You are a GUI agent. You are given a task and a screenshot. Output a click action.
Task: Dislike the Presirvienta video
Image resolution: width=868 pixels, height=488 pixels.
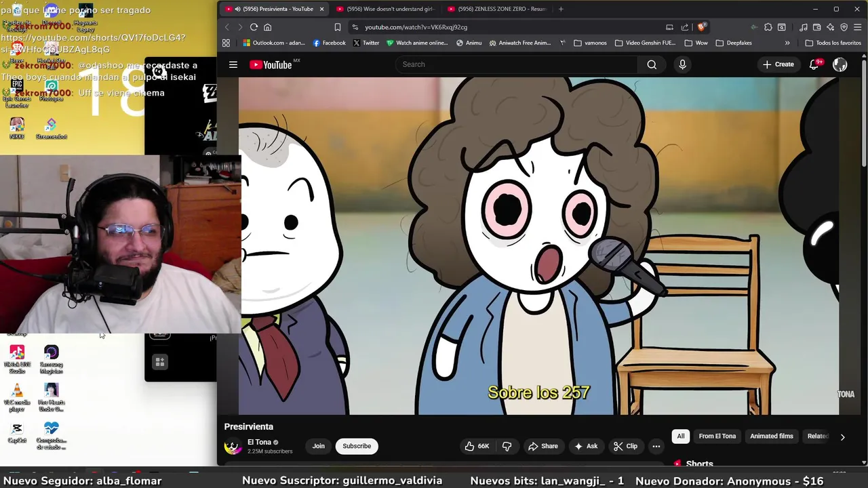(x=507, y=446)
